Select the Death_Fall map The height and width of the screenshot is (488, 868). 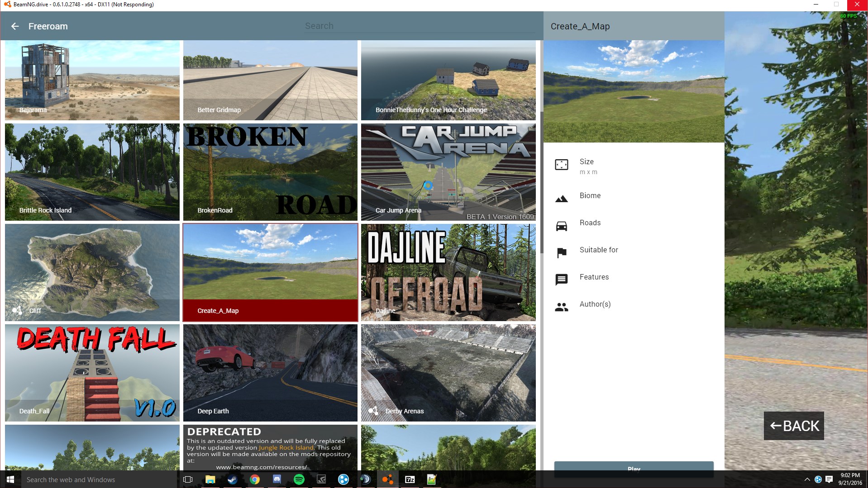tap(92, 373)
